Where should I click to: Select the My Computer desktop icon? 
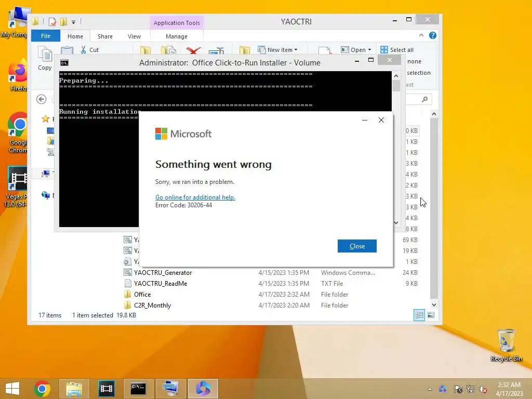coord(15,22)
